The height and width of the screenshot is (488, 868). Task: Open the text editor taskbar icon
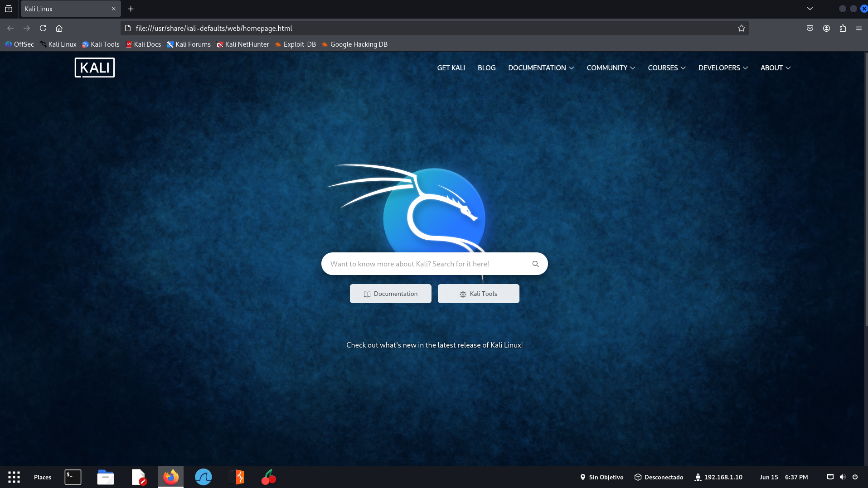(x=139, y=477)
